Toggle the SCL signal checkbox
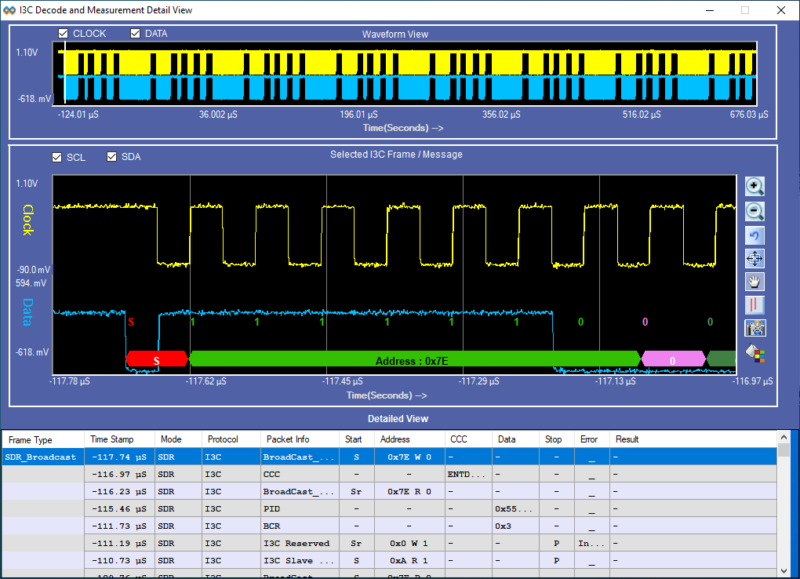Screen dimensions: 800x579 (x=57, y=157)
